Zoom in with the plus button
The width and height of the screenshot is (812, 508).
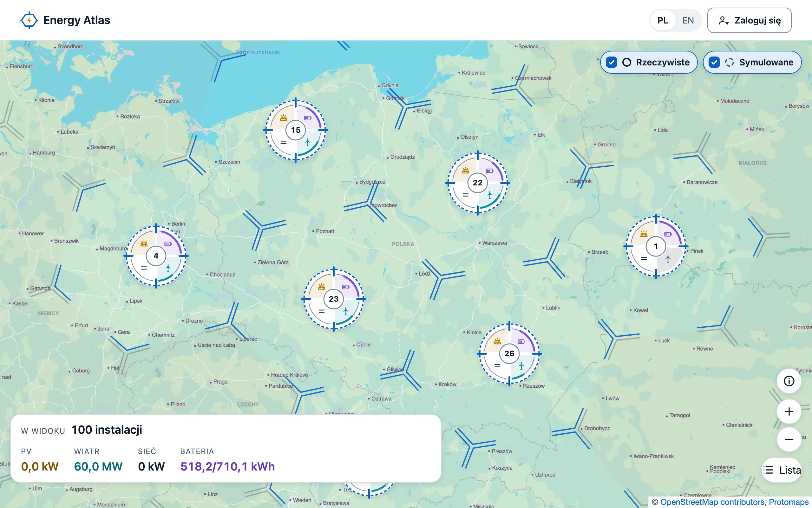789,411
